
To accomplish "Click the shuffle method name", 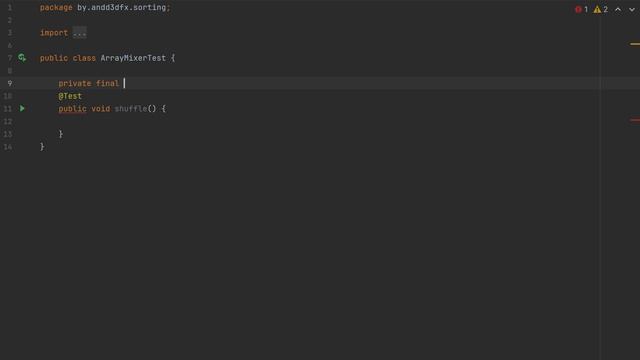I will point(131,109).
